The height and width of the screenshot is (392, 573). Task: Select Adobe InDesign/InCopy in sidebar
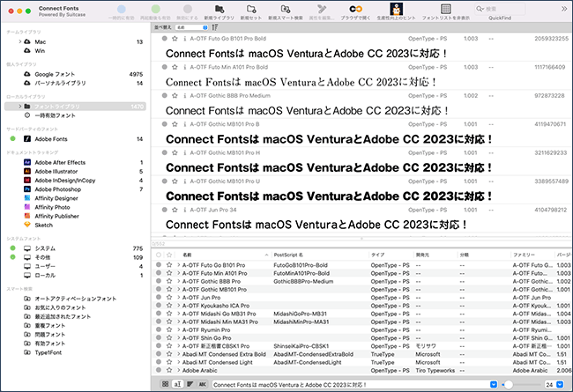64,180
